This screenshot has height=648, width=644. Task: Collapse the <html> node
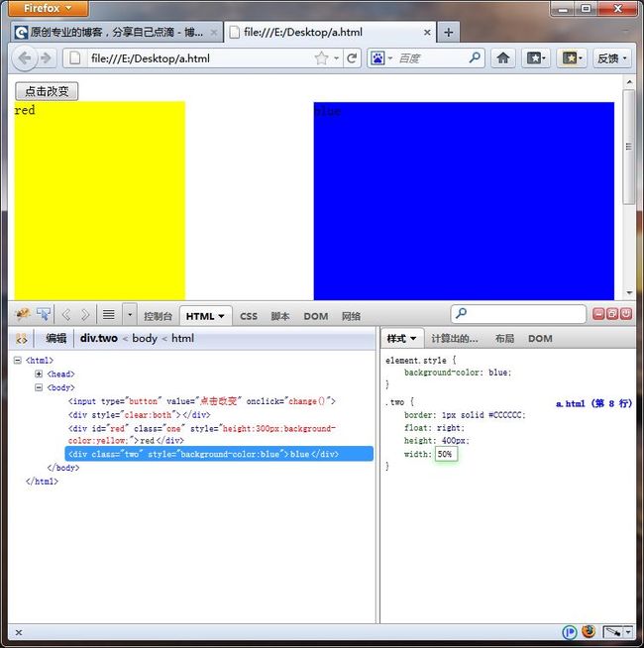coord(18,361)
